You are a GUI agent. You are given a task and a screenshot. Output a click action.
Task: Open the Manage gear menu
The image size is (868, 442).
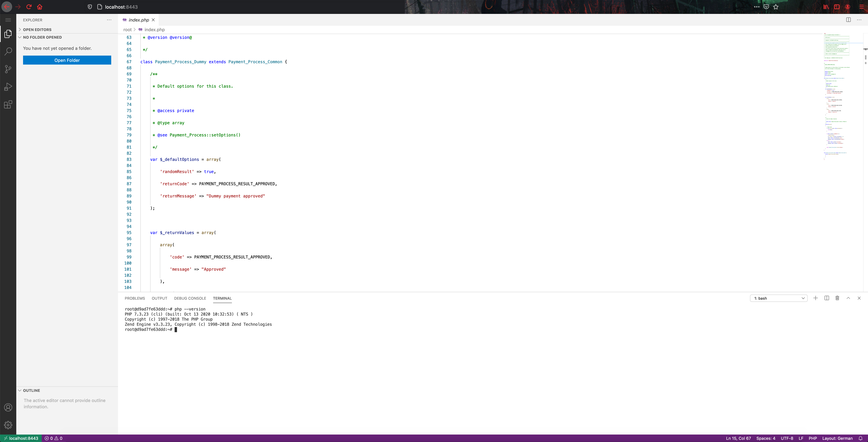8,425
